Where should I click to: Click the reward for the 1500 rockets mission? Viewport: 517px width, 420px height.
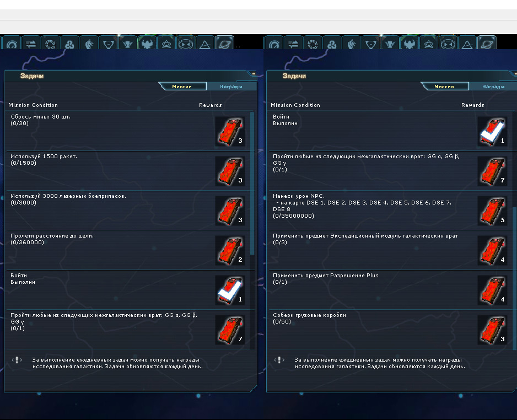tap(230, 171)
